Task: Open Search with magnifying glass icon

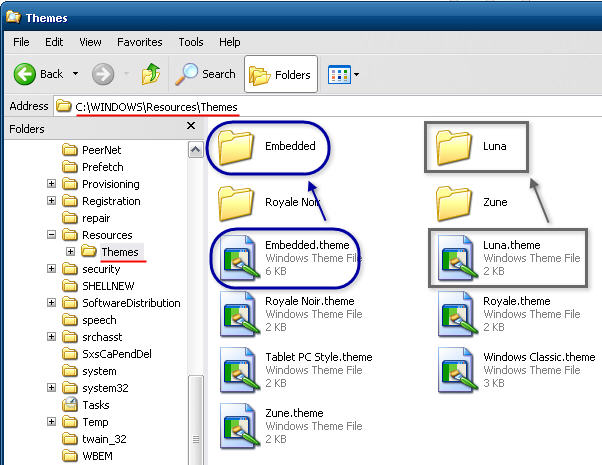Action: [186, 74]
